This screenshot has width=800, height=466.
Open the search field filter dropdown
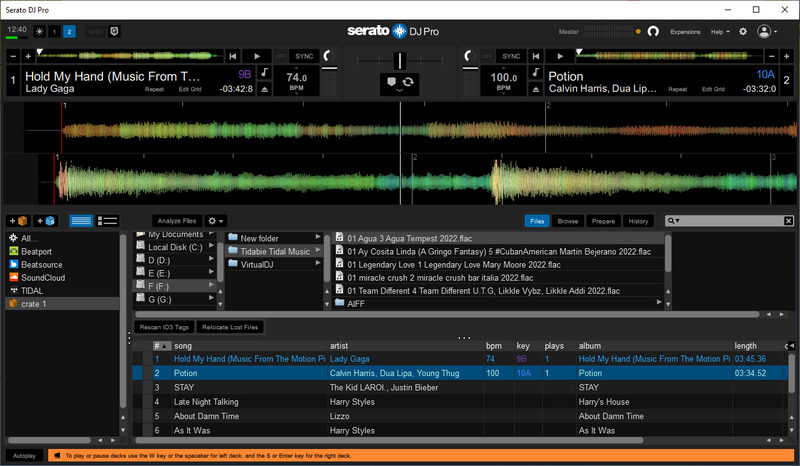(x=673, y=221)
